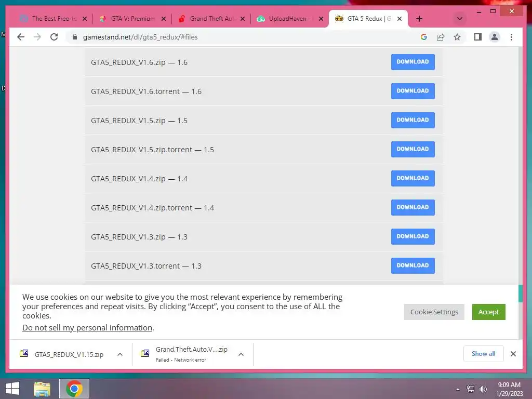Viewport: 532px width, 399px height.
Task: Toggle the Chrome side panel
Action: tap(478, 37)
